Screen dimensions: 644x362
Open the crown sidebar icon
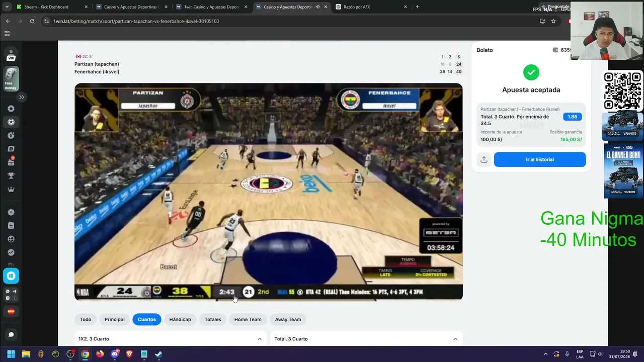(11, 189)
